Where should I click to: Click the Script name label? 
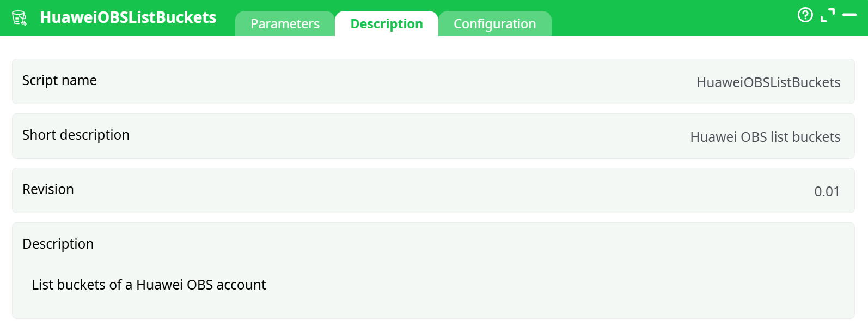59,80
